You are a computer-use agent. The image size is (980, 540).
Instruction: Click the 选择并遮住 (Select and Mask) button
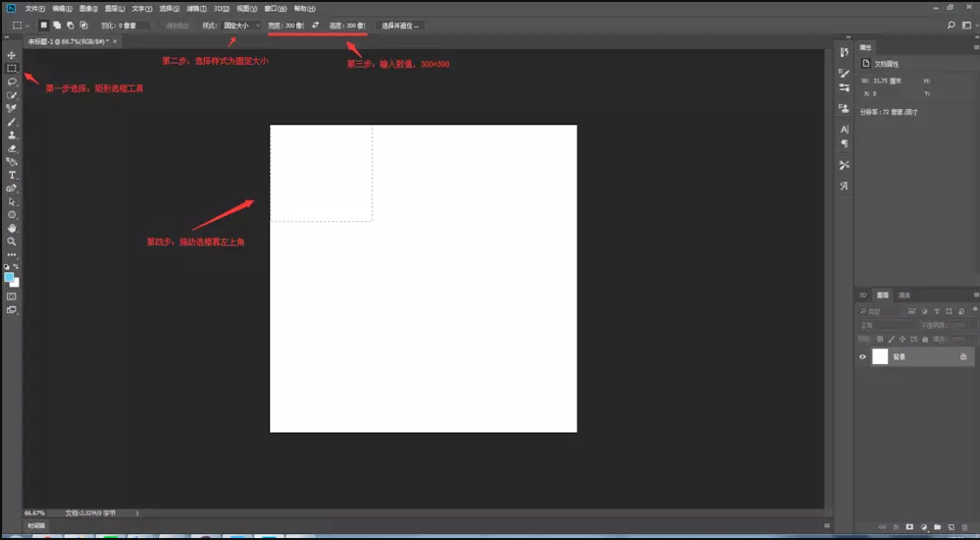[x=400, y=26]
